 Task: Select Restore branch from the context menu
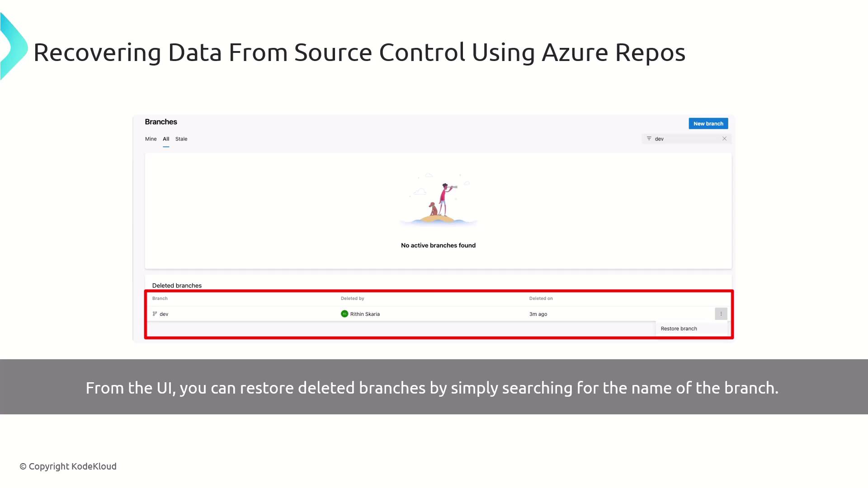[x=679, y=328]
